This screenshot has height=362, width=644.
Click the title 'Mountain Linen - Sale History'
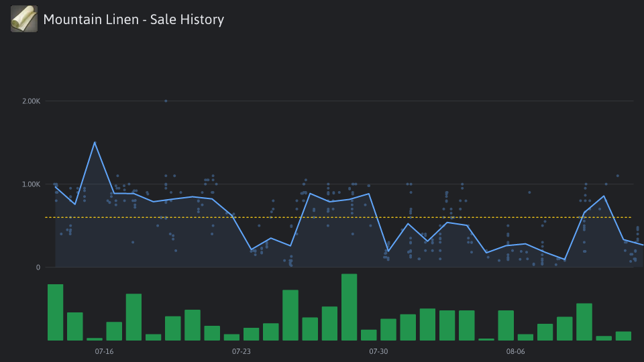[133, 19]
